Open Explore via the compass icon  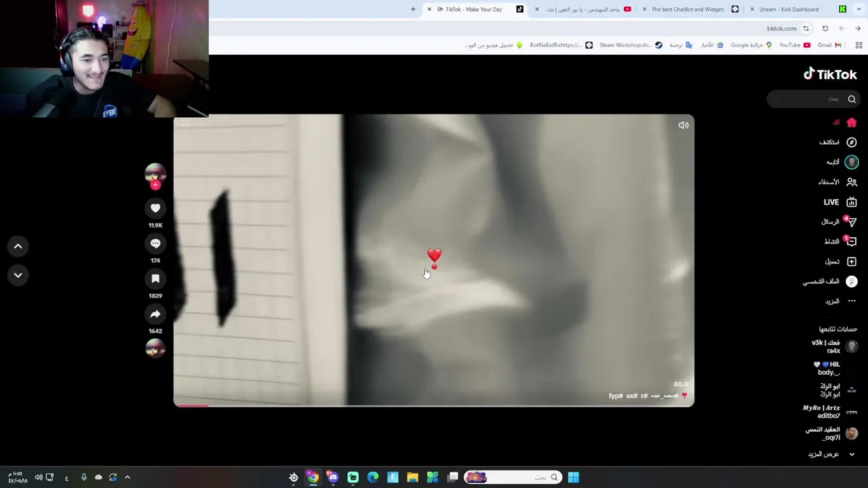[x=852, y=142]
